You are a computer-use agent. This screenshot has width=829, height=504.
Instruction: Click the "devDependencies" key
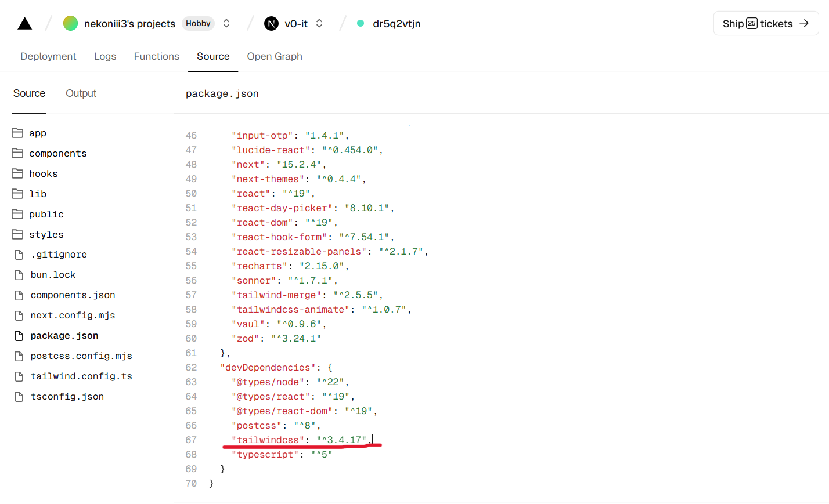(x=268, y=368)
